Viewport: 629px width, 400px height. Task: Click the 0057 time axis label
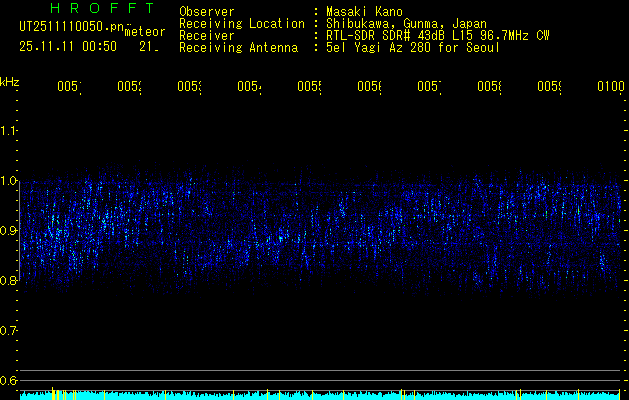click(430, 87)
